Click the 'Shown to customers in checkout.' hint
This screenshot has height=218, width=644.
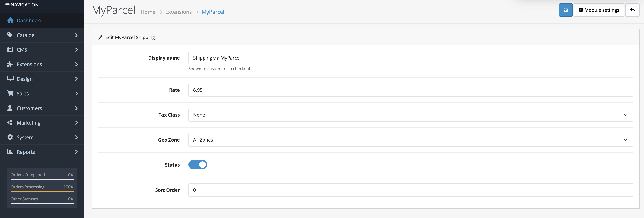coord(220,69)
